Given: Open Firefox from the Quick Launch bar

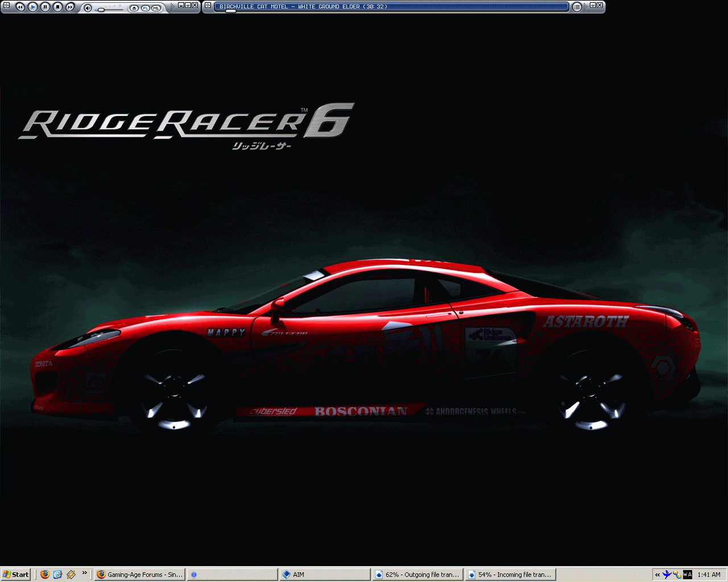Looking at the screenshot, I should [44, 575].
